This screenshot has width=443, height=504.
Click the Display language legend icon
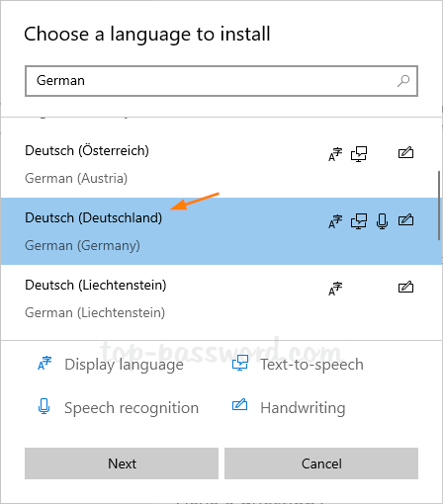(44, 363)
